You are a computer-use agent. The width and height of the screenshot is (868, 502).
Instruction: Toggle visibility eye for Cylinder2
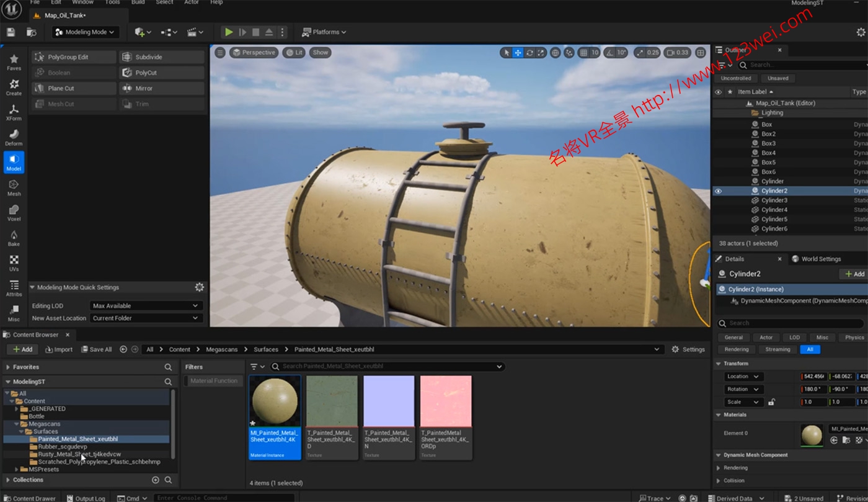[718, 191]
